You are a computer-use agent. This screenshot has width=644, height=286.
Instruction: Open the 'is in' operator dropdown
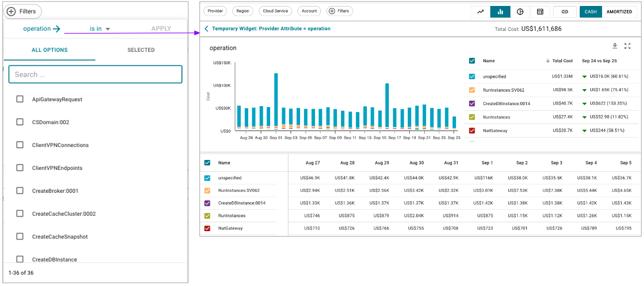(x=100, y=29)
